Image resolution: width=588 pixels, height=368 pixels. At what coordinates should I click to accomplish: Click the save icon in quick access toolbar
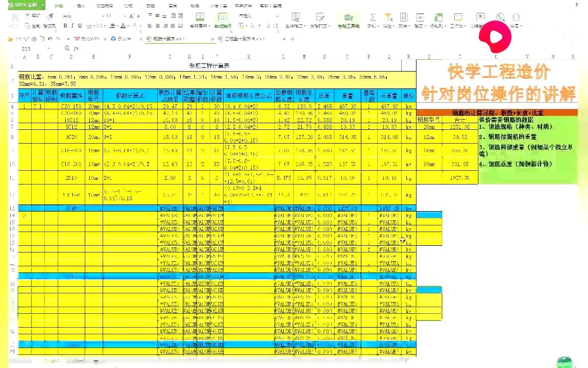click(x=19, y=38)
